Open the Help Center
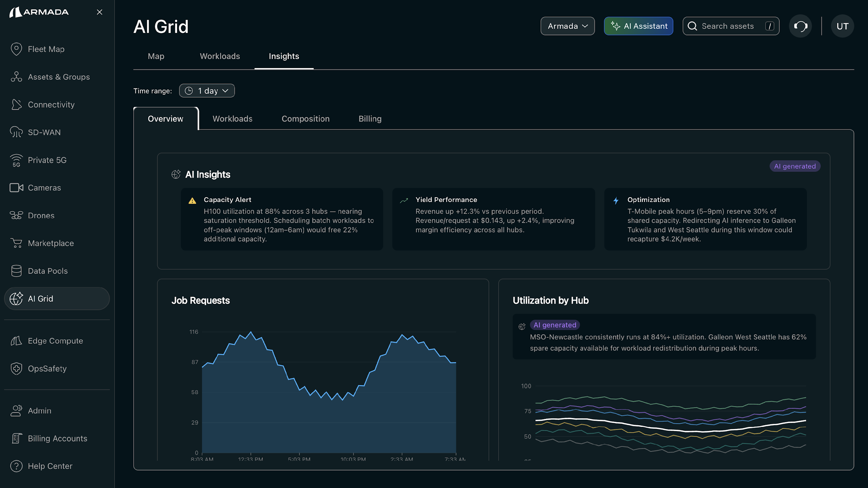868x488 pixels. pyautogui.click(x=50, y=466)
